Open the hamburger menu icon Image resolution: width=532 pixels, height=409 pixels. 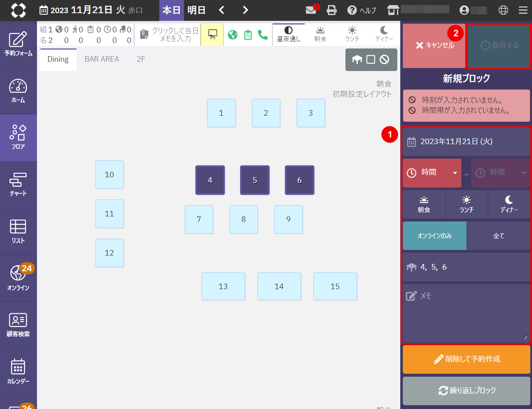pyautogui.click(x=523, y=10)
